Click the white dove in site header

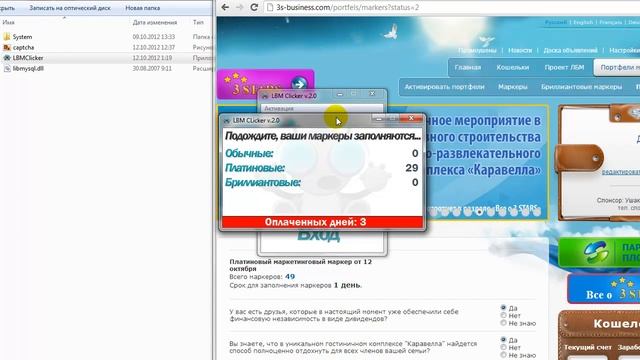click(x=391, y=32)
